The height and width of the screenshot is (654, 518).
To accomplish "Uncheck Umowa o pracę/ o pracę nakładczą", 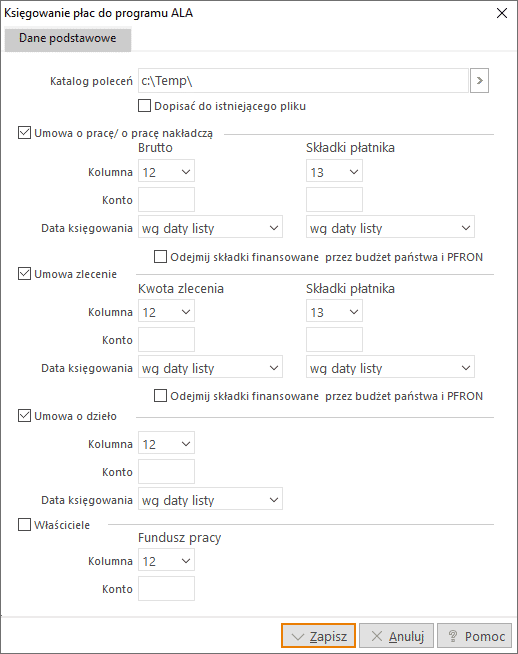I will tap(24, 133).
